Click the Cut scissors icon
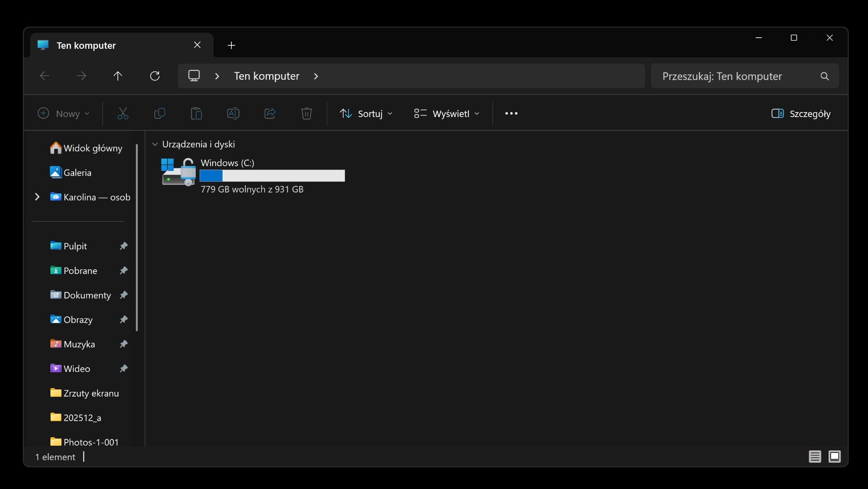Image resolution: width=868 pixels, height=489 pixels. click(x=123, y=113)
